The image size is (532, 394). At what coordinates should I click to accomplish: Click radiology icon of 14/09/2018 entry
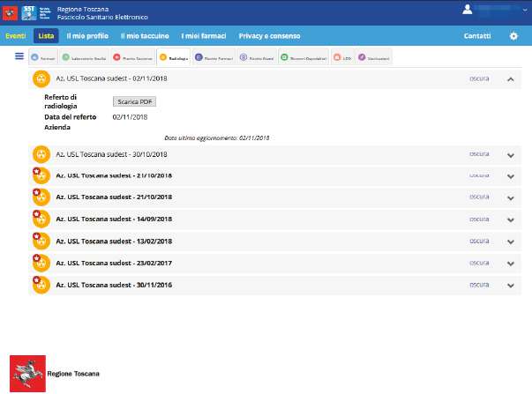[x=41, y=219]
